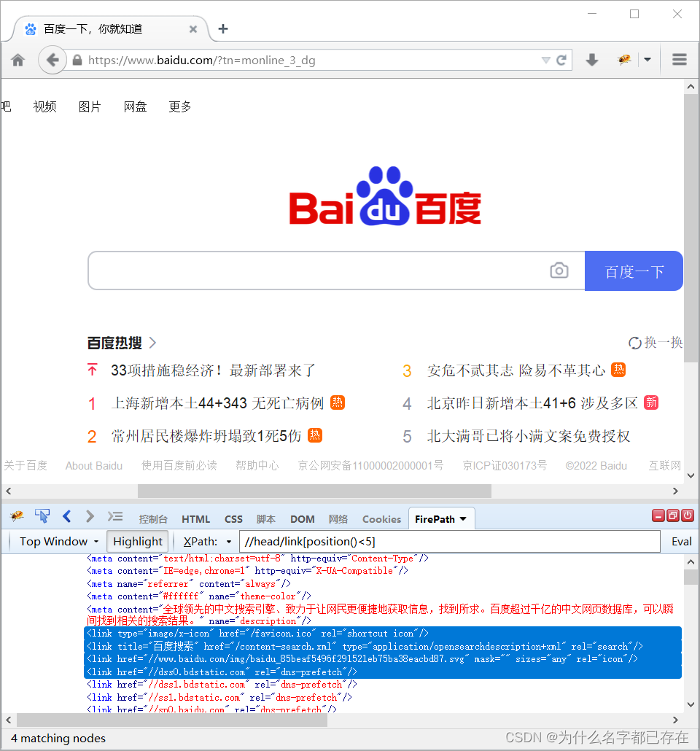This screenshot has width=700, height=751.
Task: Open the downloads arrow icon
Action: 592,60
